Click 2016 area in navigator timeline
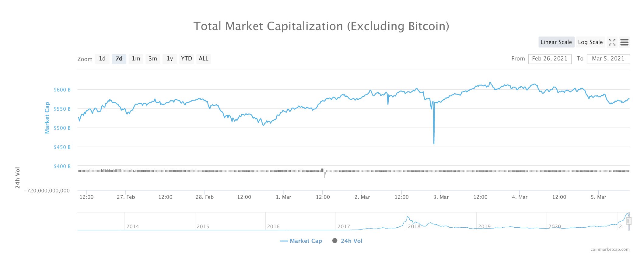The height and width of the screenshot is (262, 644). coord(273,226)
